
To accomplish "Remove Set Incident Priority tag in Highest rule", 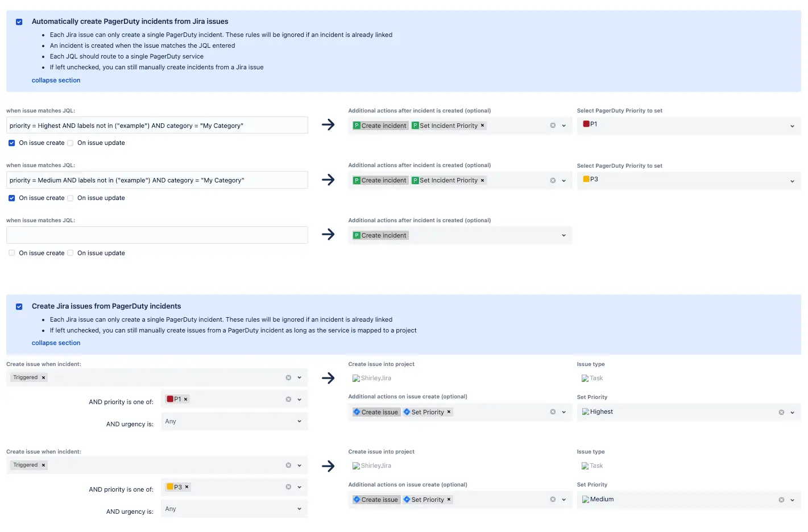I will coord(483,126).
